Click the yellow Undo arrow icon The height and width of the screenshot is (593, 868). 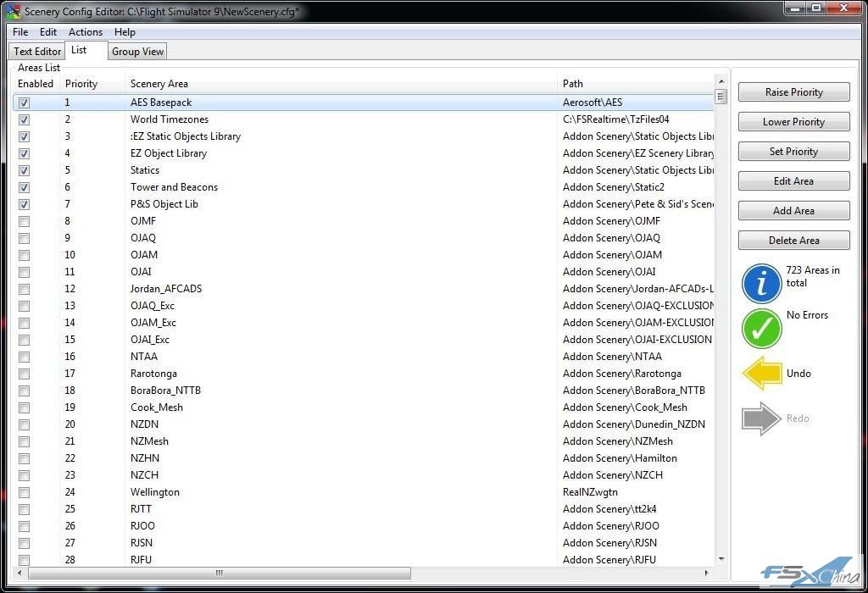coord(762,374)
